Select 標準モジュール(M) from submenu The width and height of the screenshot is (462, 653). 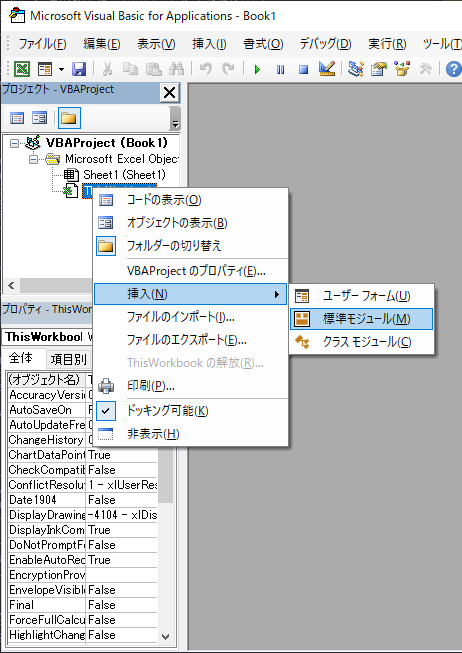pos(361,319)
